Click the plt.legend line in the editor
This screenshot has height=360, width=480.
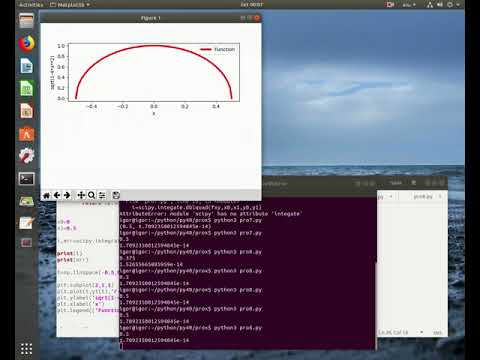(x=88, y=310)
